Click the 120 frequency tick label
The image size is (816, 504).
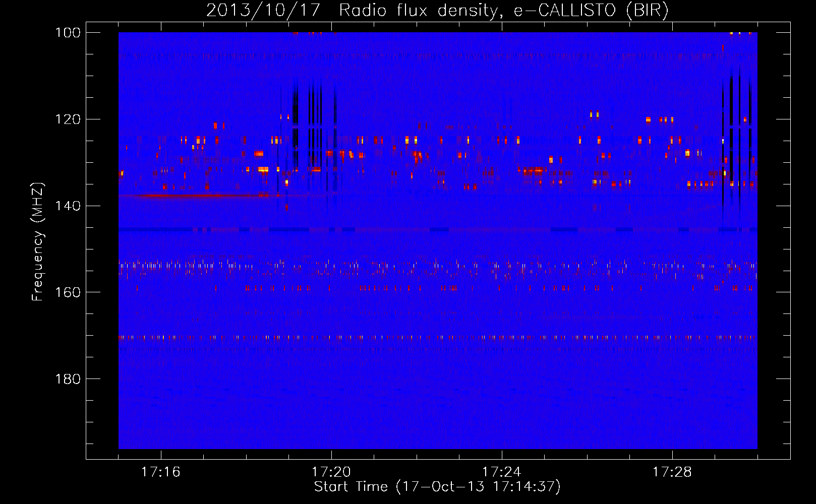68,119
